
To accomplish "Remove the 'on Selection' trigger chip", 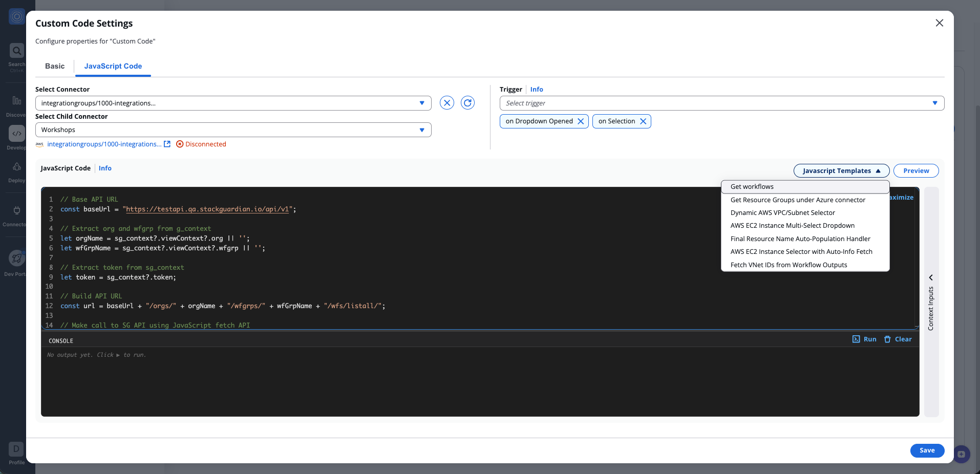I will click(643, 121).
